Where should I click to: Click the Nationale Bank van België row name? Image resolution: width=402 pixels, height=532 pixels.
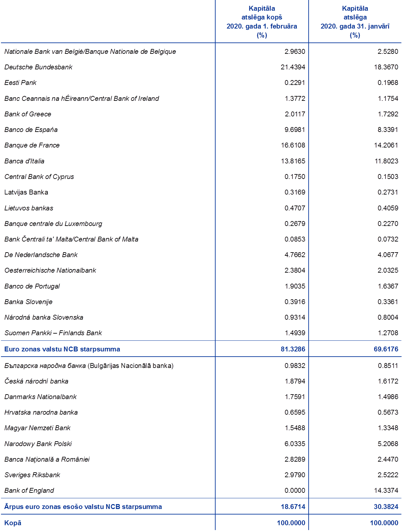(90, 52)
